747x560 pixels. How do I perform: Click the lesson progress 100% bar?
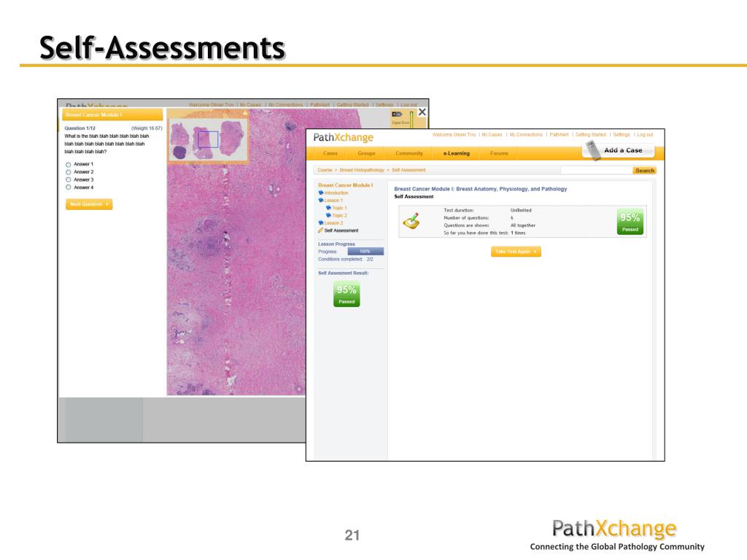point(365,252)
